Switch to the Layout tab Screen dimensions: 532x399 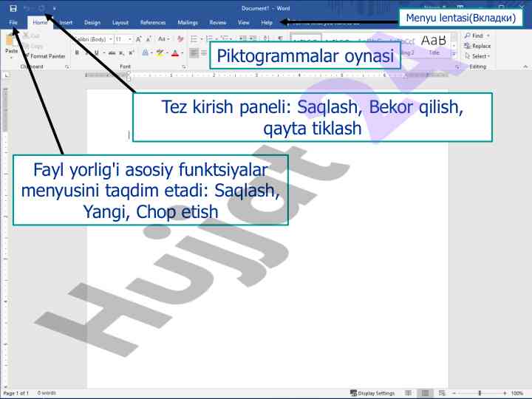(120, 22)
